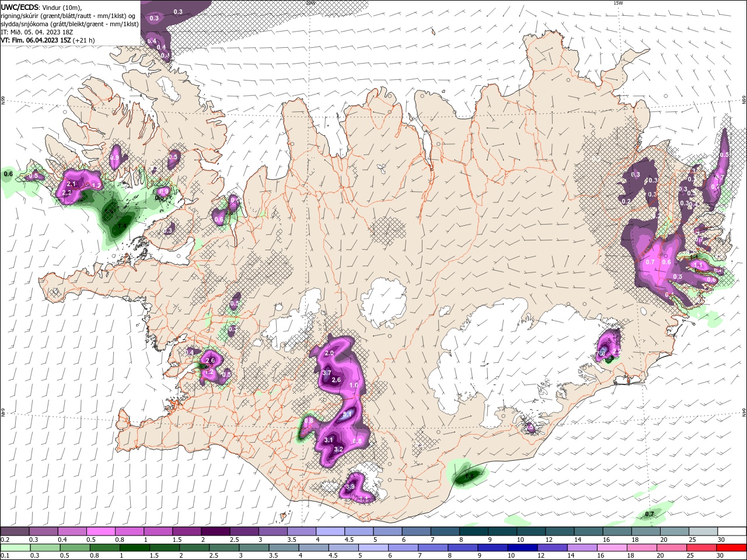The height and width of the screenshot is (560, 747).
Task: Click the 1.0 snowfall value label
Action: tap(354, 386)
